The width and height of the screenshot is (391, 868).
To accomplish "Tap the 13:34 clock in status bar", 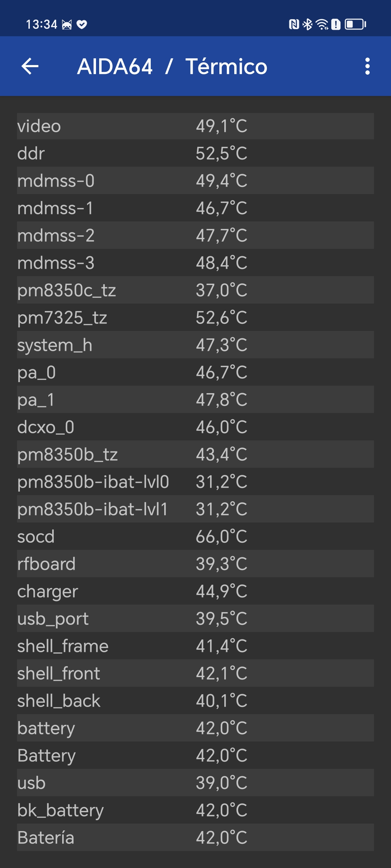I will pos(42,25).
